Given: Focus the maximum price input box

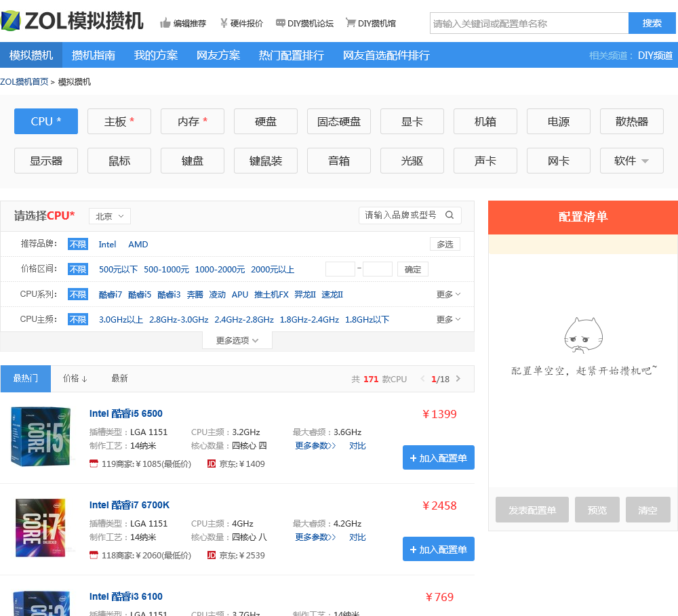Looking at the screenshot, I should pos(378,269).
